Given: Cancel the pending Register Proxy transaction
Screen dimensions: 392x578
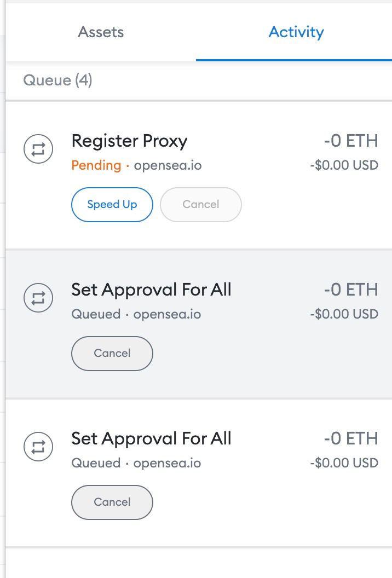Looking at the screenshot, I should 201,205.
